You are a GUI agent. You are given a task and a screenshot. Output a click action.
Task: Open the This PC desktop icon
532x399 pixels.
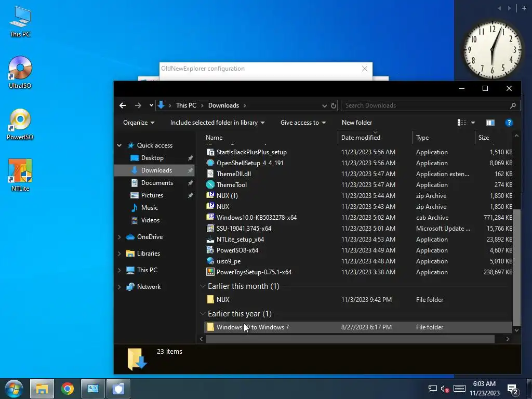click(x=20, y=21)
